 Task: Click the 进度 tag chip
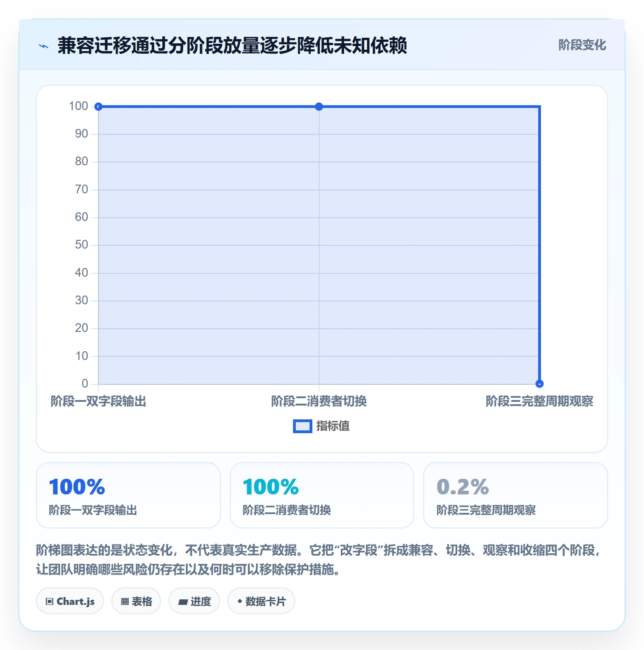pyautogui.click(x=194, y=601)
